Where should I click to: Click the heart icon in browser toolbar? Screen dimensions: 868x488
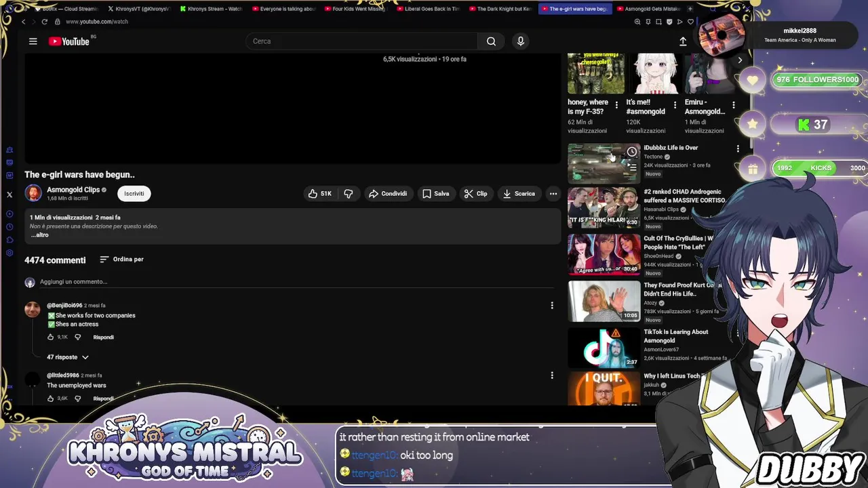point(691,22)
